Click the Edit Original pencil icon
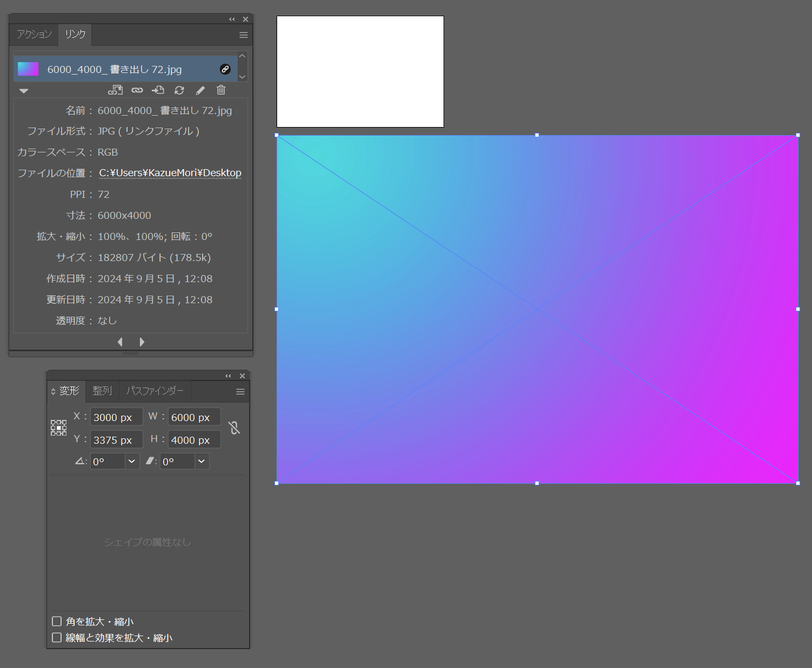 pyautogui.click(x=200, y=90)
